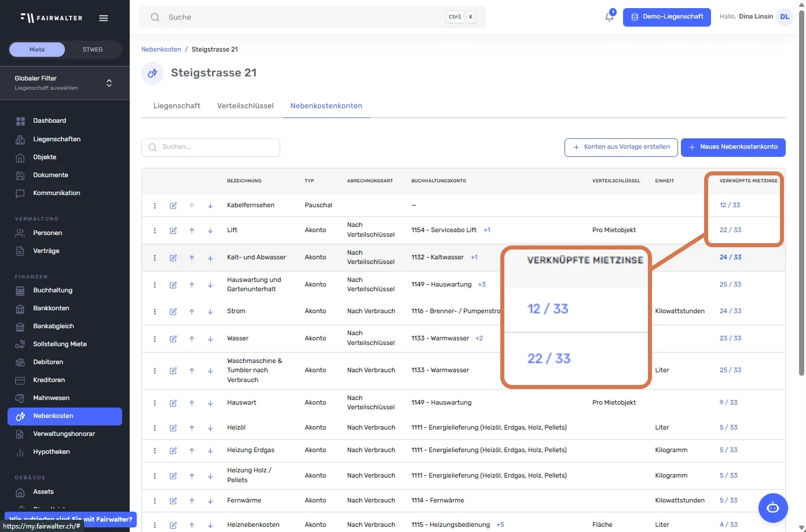This screenshot has height=532, width=806.
Task: Open the 9 / 33 link on Hauswart row
Action: point(728,402)
